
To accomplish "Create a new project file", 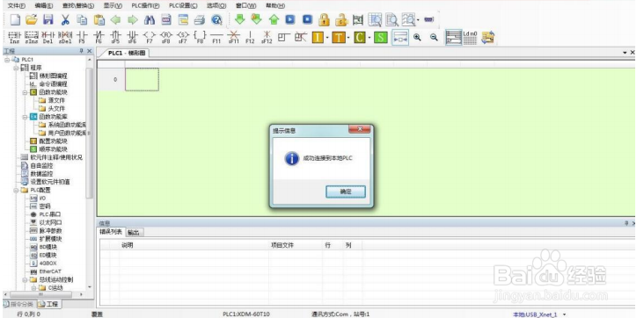I will 15,19.
